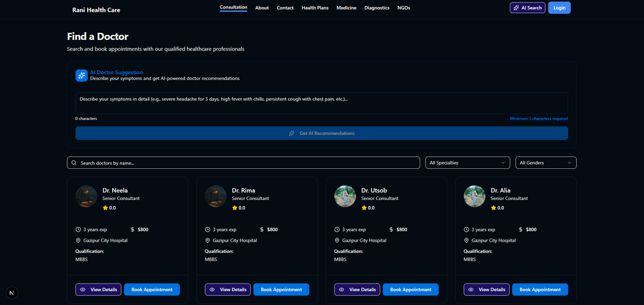
Task: Open the AI Search button in header
Action: tap(527, 8)
